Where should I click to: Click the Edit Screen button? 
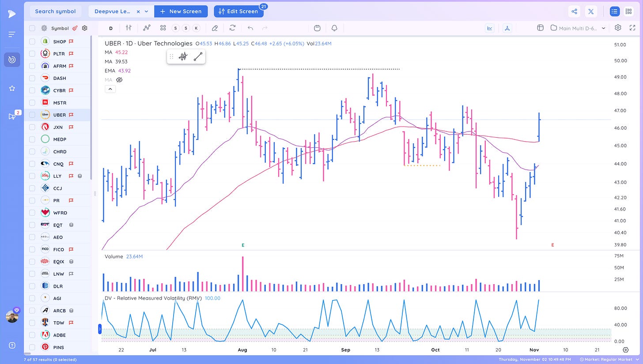tap(239, 11)
